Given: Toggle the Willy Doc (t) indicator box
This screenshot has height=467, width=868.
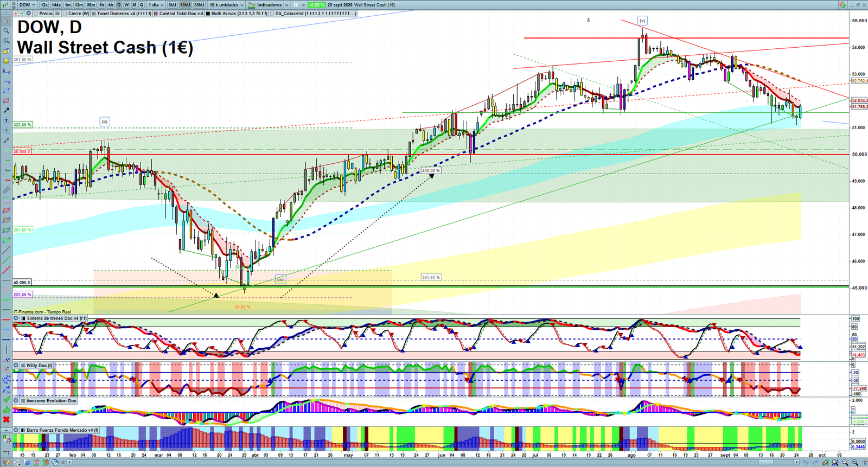Looking at the screenshot, I should pos(23,366).
